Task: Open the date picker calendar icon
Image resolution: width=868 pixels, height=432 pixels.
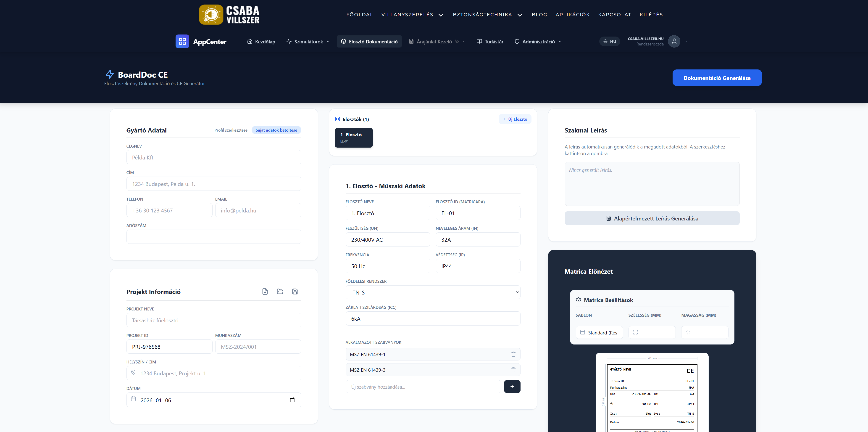Action: coord(292,400)
